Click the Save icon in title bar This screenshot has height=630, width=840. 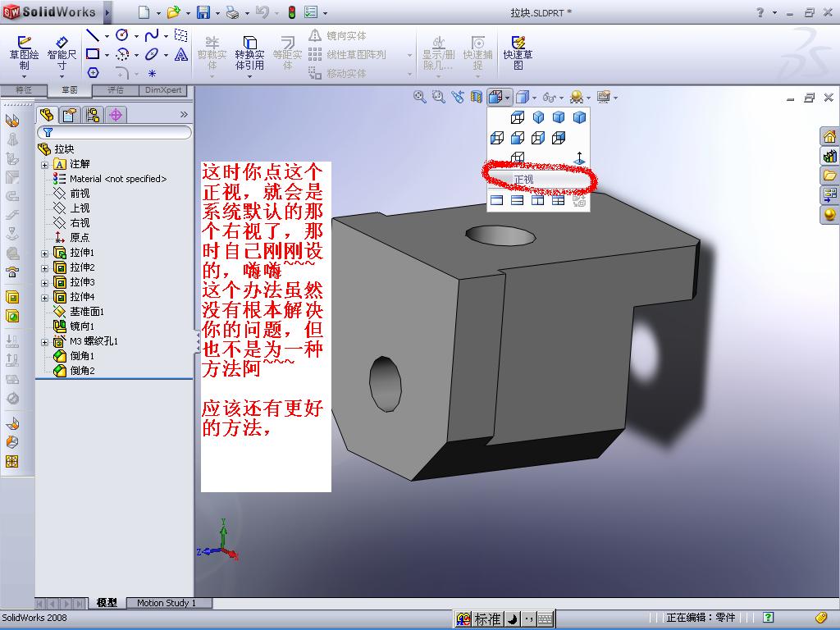(x=203, y=11)
